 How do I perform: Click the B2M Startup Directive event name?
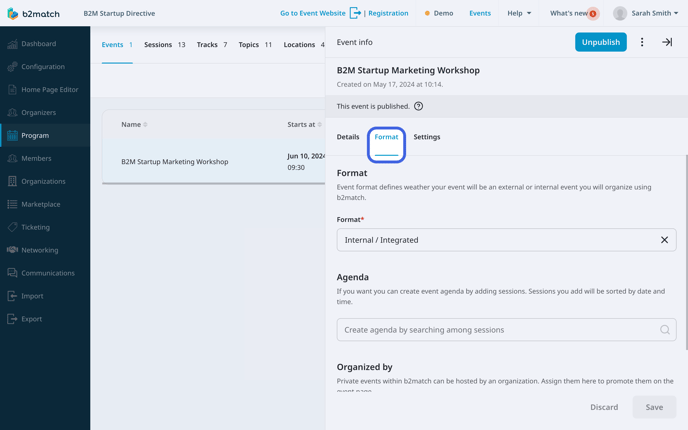119,13
